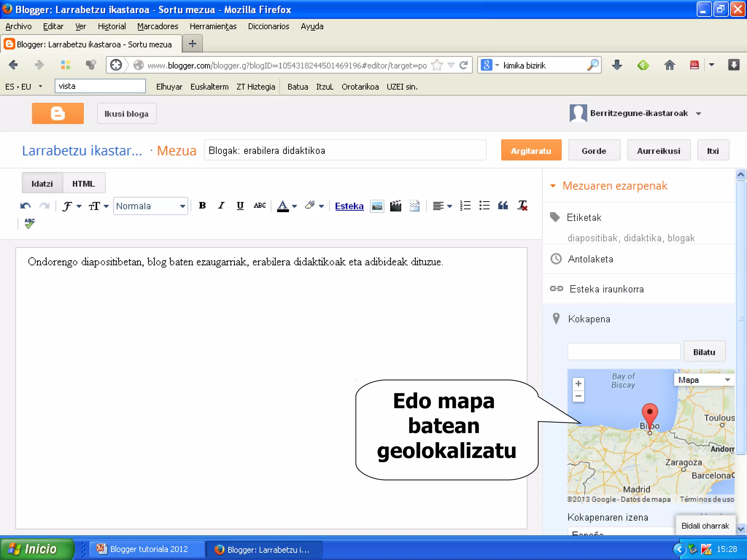Image resolution: width=747 pixels, height=560 pixels.
Task: Insert a link with Esteka
Action: [349, 206]
